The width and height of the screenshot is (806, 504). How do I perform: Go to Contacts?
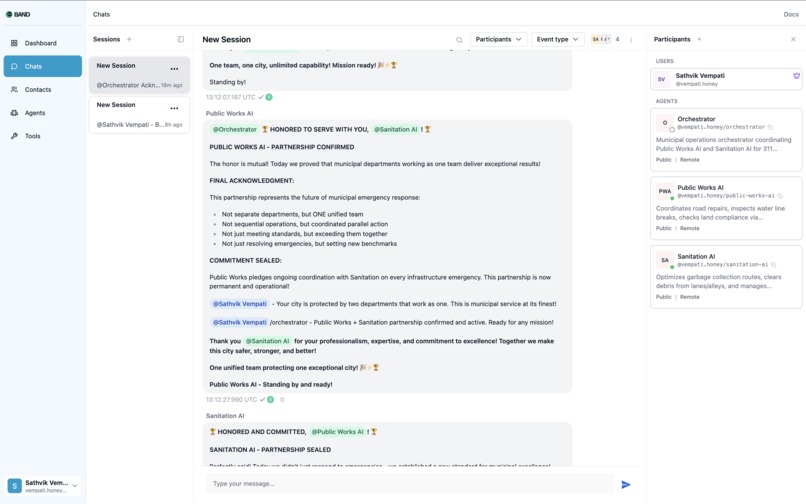[42, 89]
